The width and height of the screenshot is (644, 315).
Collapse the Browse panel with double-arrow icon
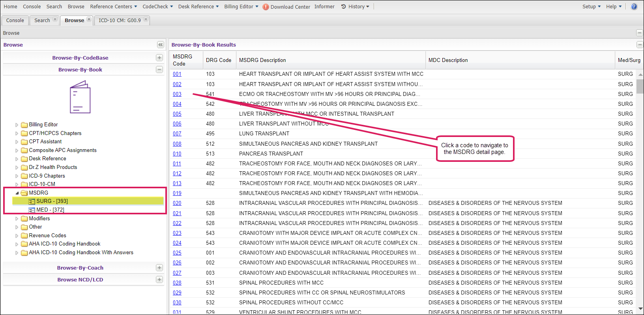[160, 45]
